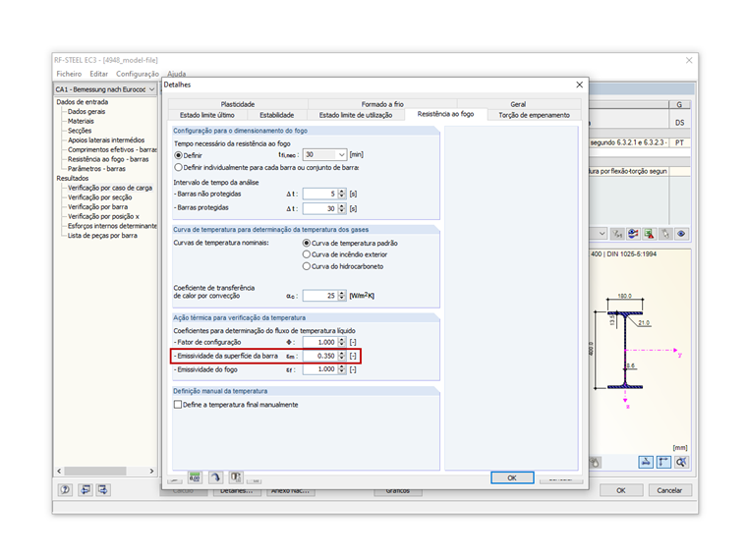Adjust Emissividade da superfície da barra stepper

tap(342, 356)
